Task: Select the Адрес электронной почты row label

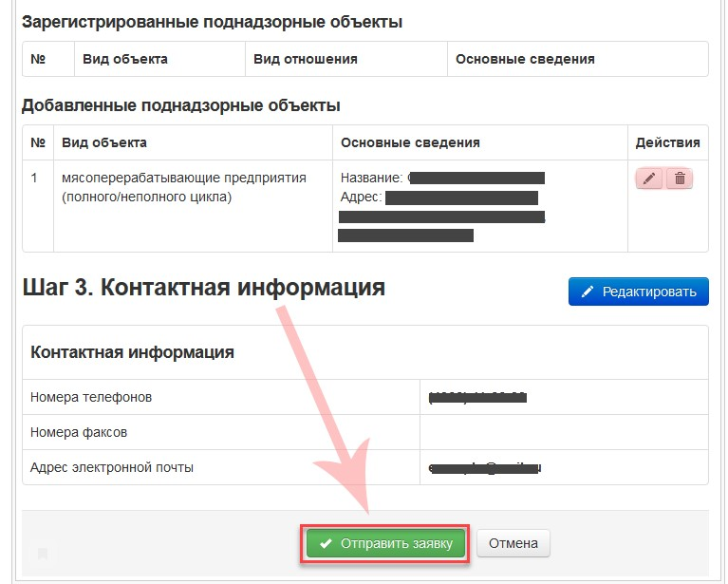Action: pyautogui.click(x=112, y=467)
